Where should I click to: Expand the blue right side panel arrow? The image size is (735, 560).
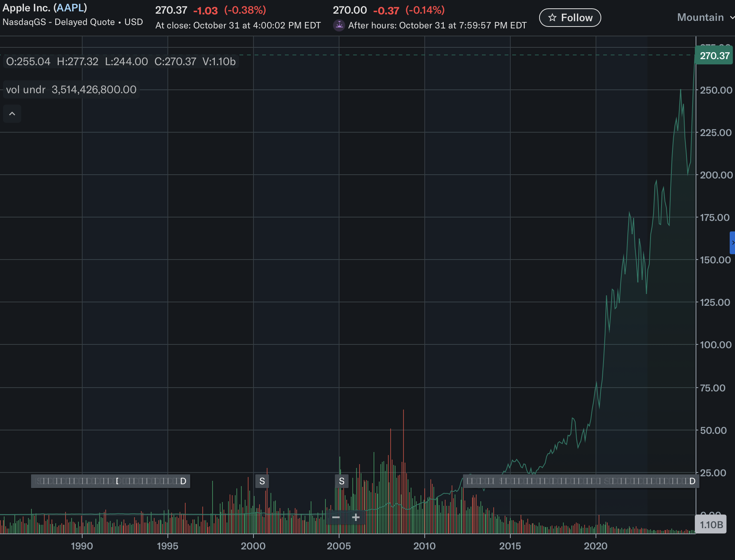tap(732, 242)
